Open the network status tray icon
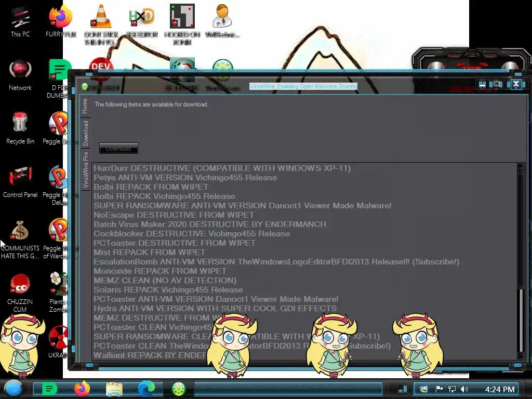Viewport: 532px width, 399px height. 452,389
